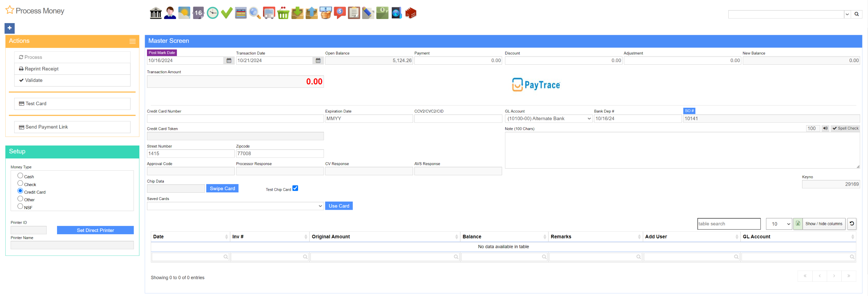Open calendar picker for Post Mark Date
The width and height of the screenshot is (868, 296).
pyautogui.click(x=229, y=61)
